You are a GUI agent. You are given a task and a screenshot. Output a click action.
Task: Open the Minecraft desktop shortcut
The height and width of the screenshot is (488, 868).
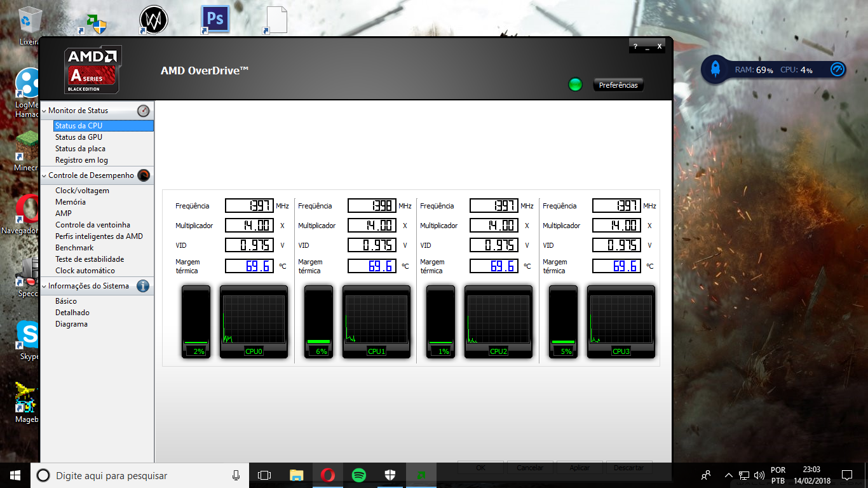coord(28,151)
